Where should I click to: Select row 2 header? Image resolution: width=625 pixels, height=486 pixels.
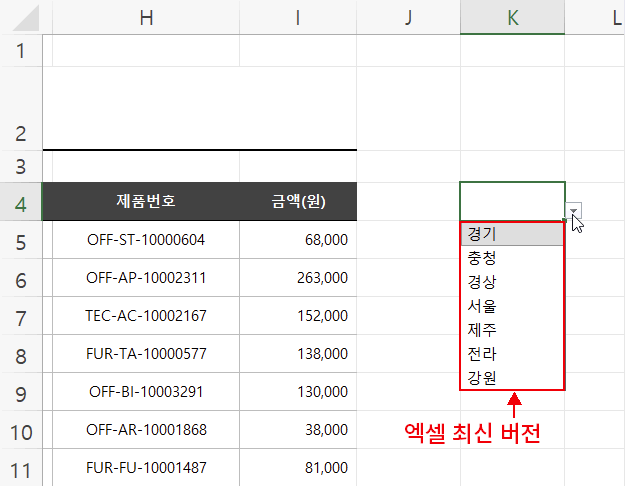tap(21, 108)
